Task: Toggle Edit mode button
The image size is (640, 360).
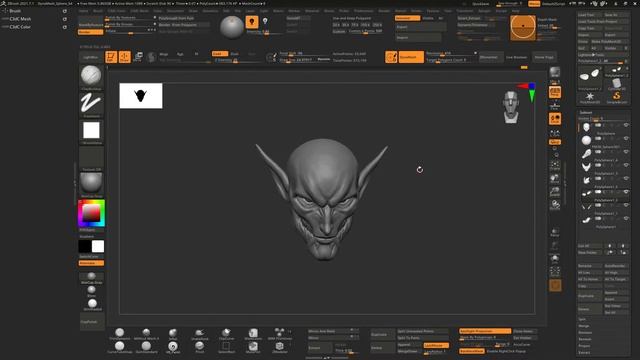Action: click(x=111, y=57)
